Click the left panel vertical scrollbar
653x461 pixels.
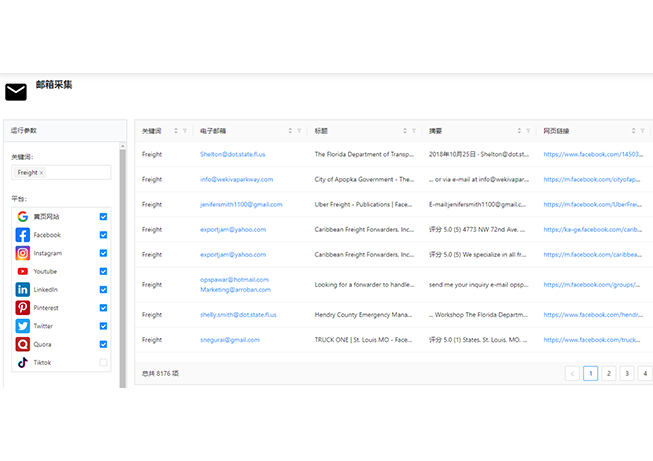click(123, 260)
